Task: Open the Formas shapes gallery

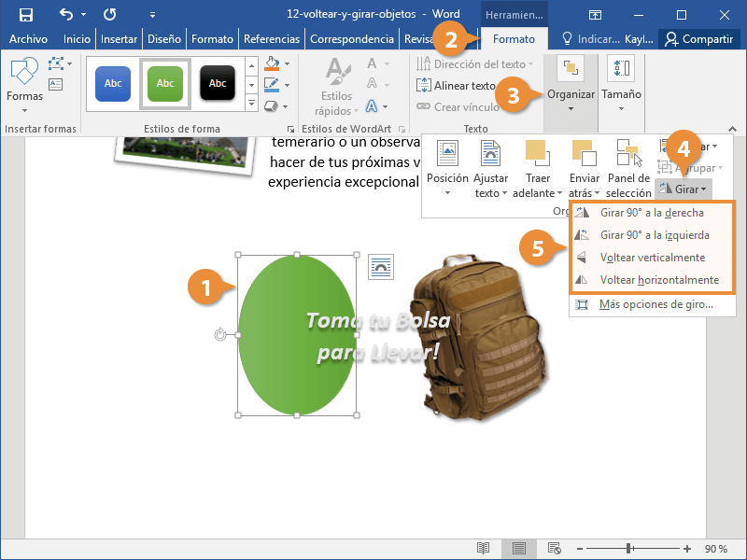Action: (x=24, y=79)
